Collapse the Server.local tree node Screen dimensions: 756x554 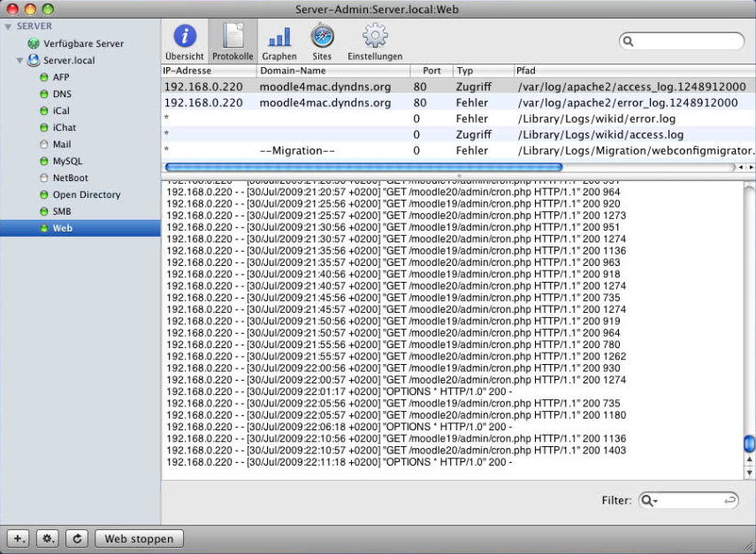click(19, 61)
